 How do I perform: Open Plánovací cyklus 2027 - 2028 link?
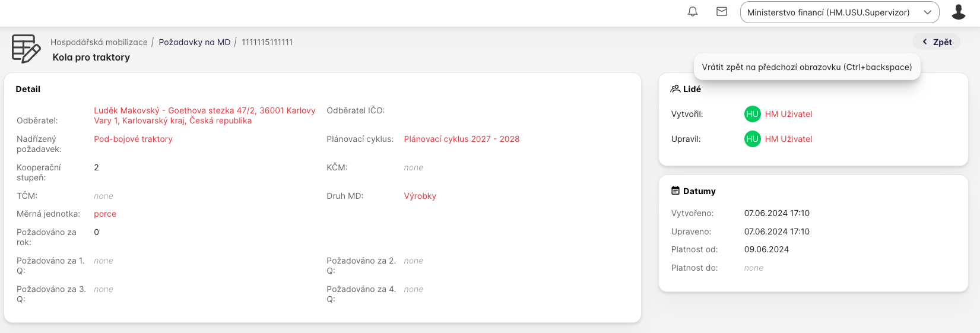(x=461, y=139)
